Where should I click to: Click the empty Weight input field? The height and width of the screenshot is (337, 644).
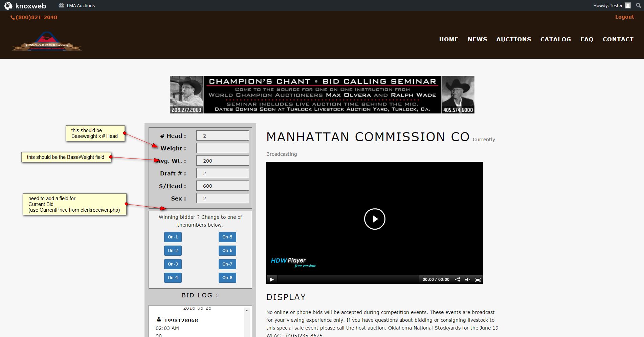pos(223,148)
